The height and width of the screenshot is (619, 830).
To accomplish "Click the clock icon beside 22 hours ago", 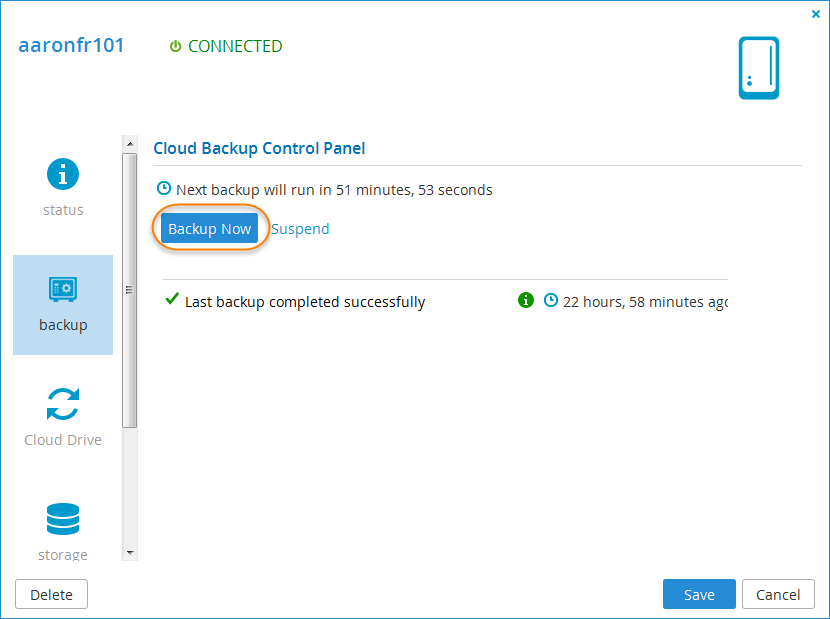I will tap(551, 300).
